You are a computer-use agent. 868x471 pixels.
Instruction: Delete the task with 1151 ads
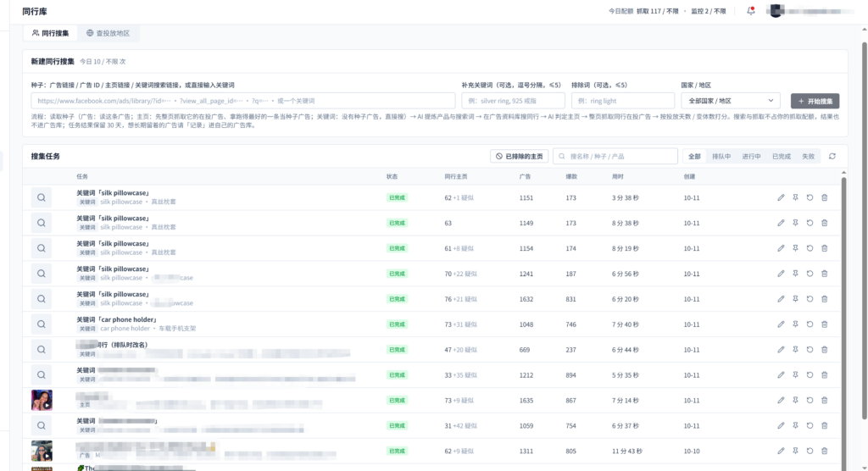click(824, 197)
